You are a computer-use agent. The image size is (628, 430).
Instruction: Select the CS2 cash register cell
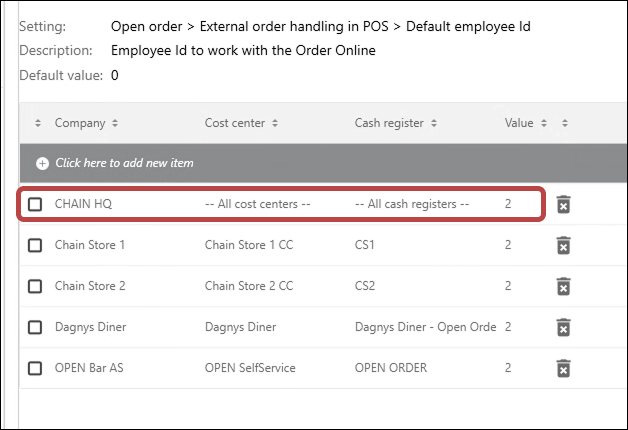[x=365, y=286]
